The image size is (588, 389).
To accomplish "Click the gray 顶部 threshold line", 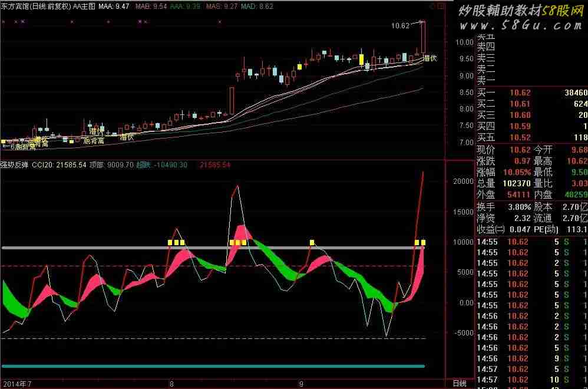I will (x=213, y=248).
